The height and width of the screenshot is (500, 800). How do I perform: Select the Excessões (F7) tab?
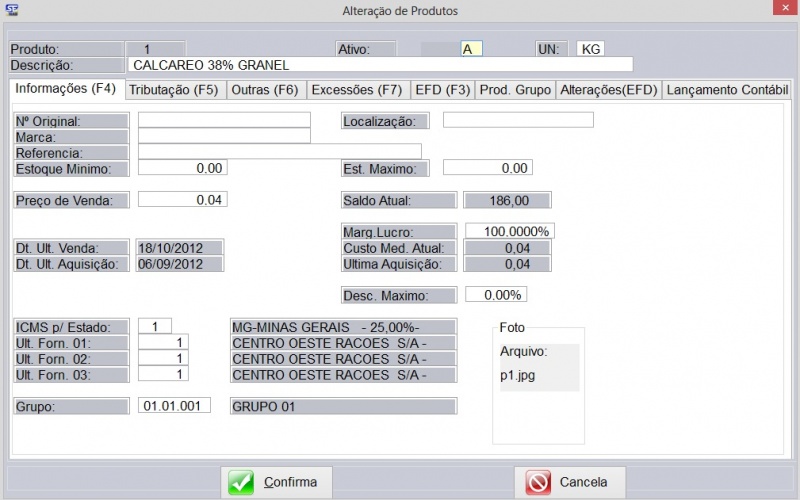coord(356,90)
